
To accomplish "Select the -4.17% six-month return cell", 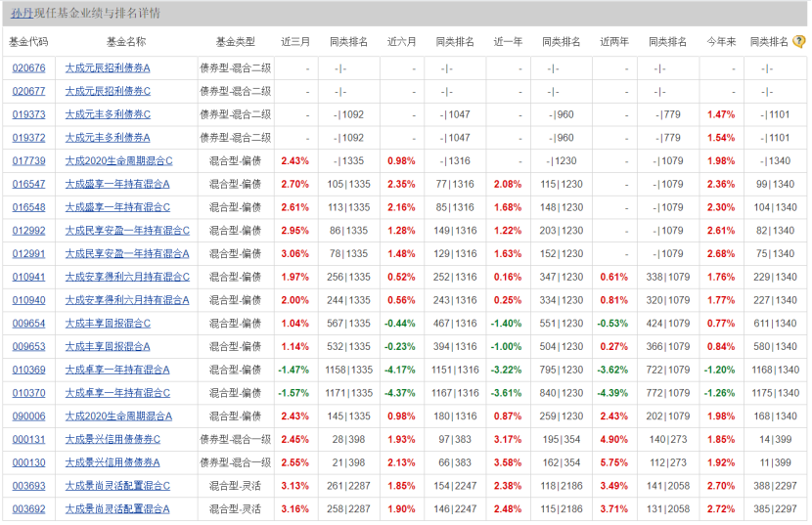I will 400,370.
